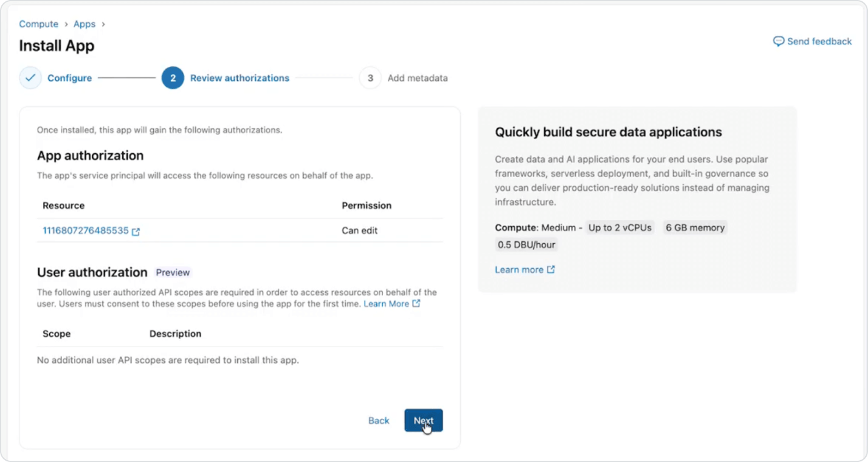The image size is (868, 462).
Task: Click Send feedback
Action: tap(818, 41)
